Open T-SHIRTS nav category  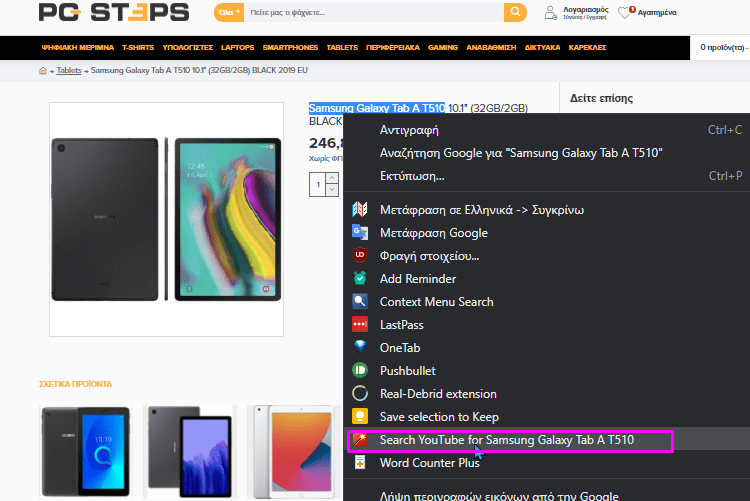point(138,47)
